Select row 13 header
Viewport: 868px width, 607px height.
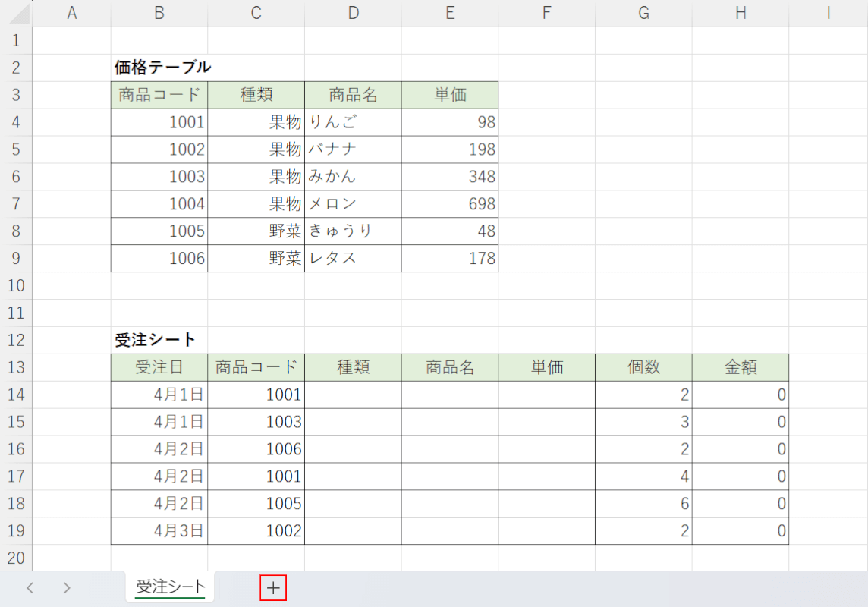click(17, 368)
